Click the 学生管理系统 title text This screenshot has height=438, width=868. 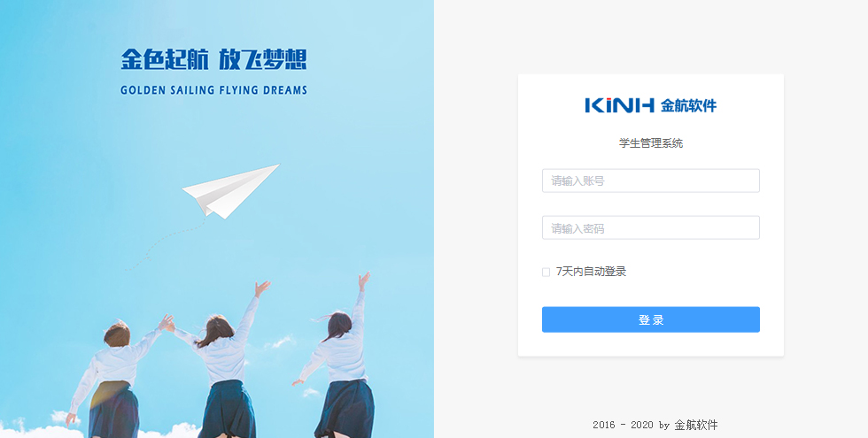pyautogui.click(x=651, y=143)
